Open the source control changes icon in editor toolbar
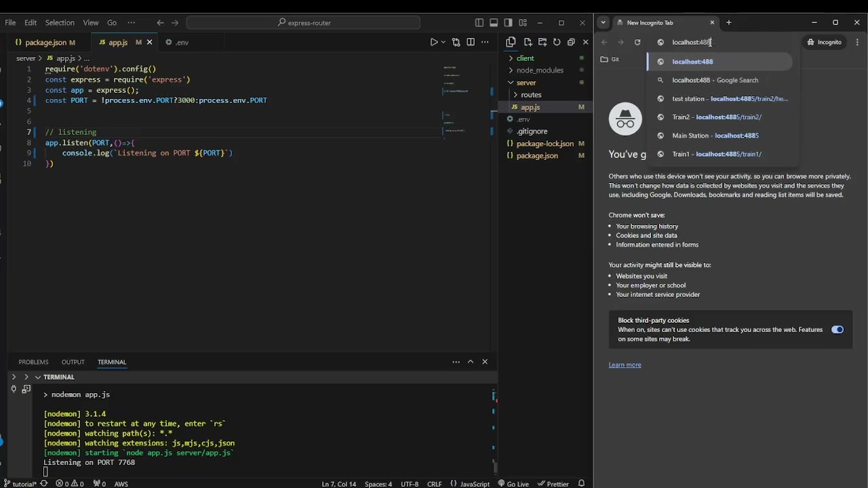Image resolution: width=868 pixels, height=488 pixels. (456, 42)
